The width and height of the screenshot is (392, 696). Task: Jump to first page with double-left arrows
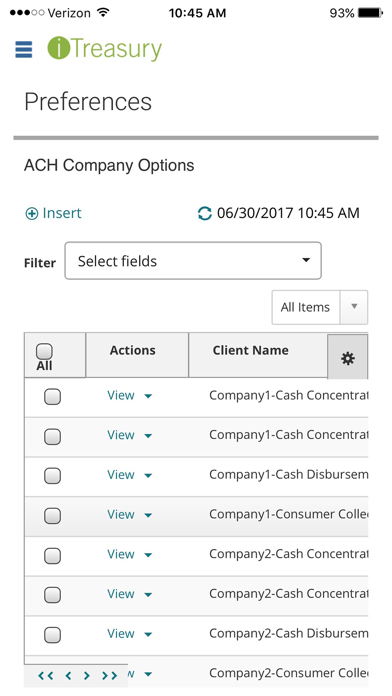46,676
